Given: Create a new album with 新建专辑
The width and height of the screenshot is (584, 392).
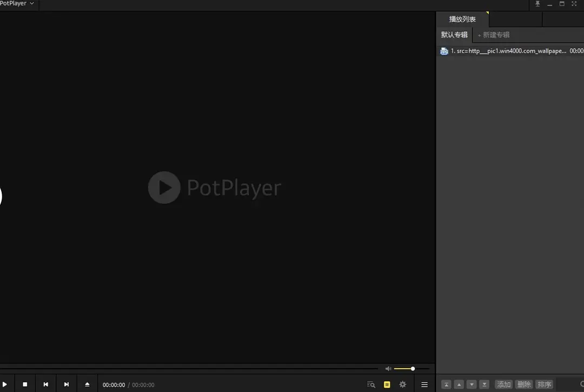Looking at the screenshot, I should [x=494, y=35].
